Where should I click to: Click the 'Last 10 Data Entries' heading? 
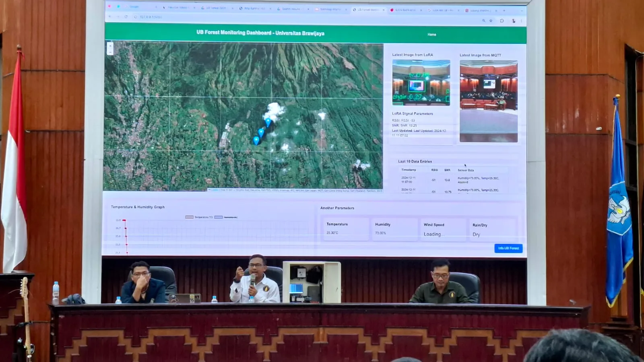[x=415, y=161]
